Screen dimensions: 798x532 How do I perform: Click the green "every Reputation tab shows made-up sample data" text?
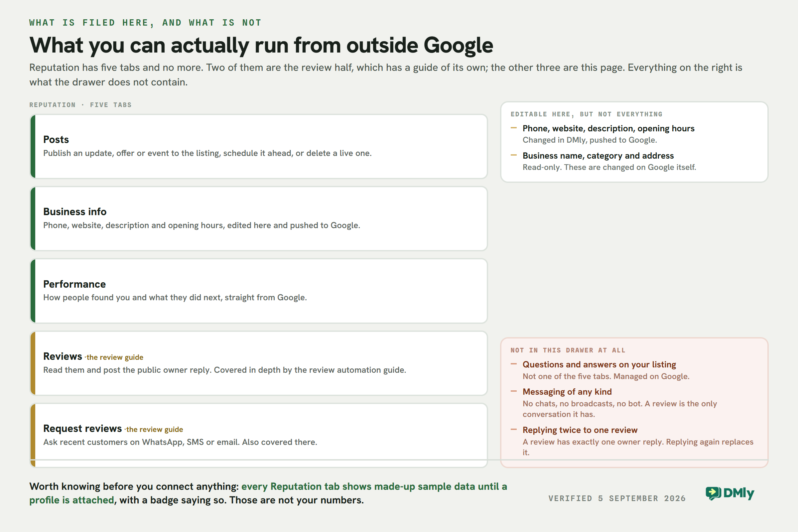(x=268, y=493)
